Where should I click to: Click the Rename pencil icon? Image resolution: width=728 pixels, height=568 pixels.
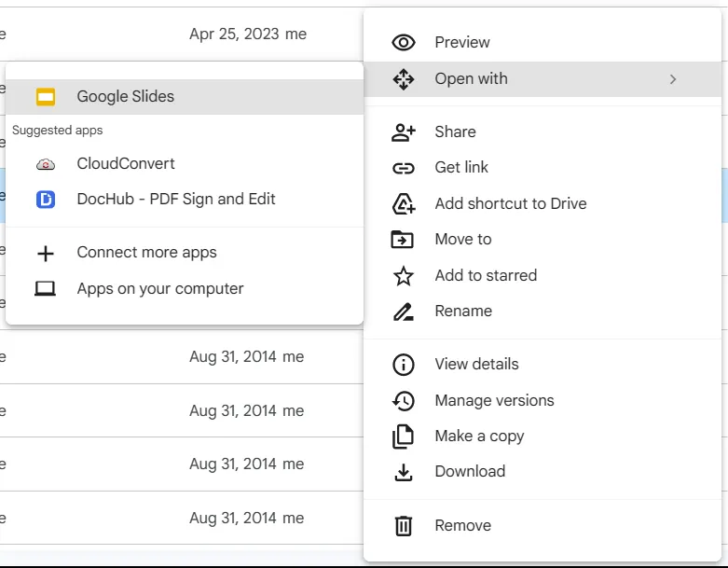(x=403, y=312)
